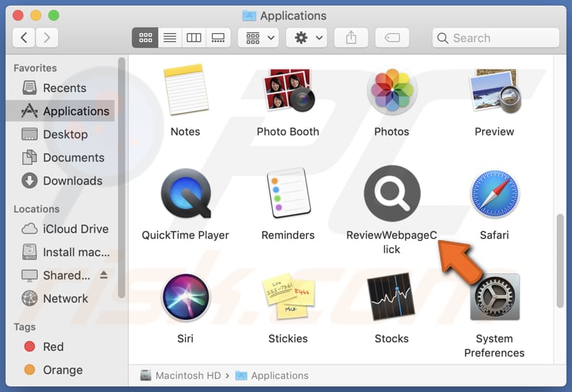Open Desktop in the sidebar
This screenshot has height=392, width=572.
coord(60,134)
